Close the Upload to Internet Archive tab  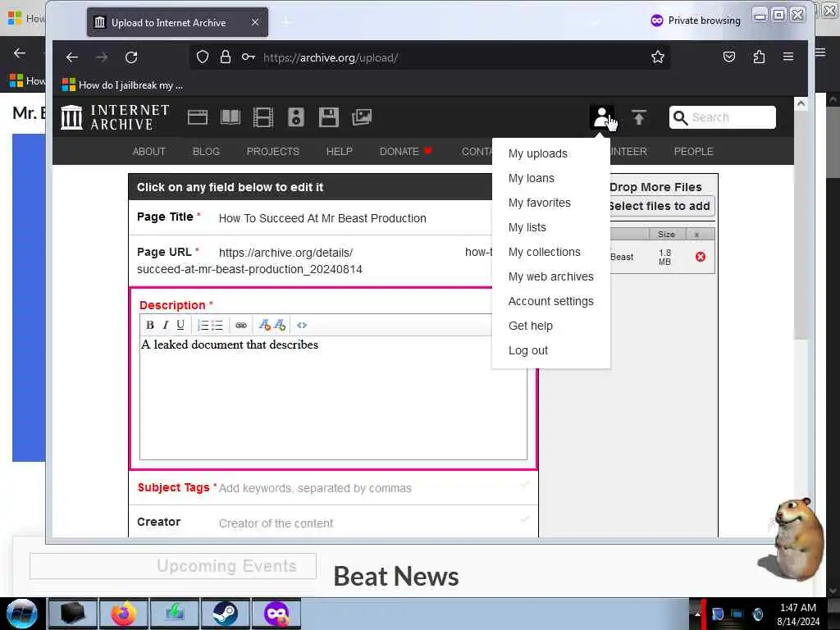tap(255, 22)
